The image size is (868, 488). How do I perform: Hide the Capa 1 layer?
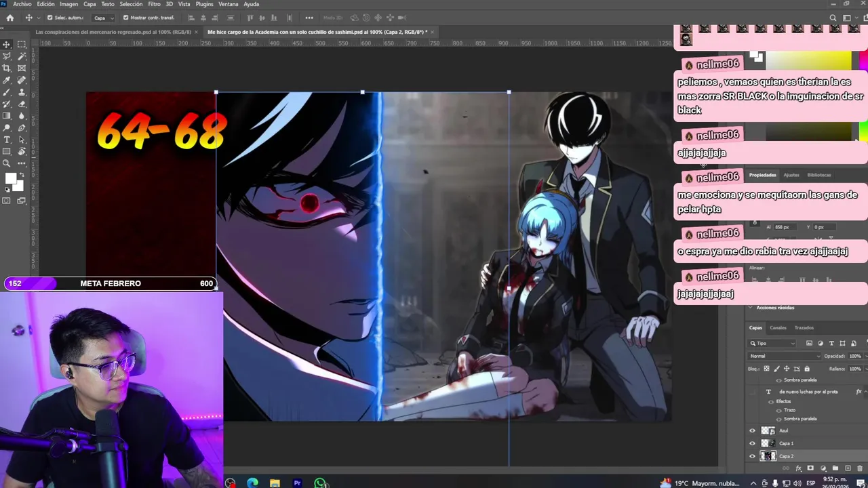752,443
